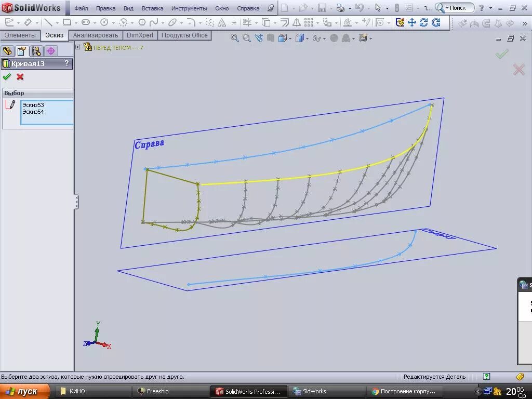Image resolution: width=532 pixels, height=399 pixels.
Task: Open the Правка menu
Action: coord(105,8)
